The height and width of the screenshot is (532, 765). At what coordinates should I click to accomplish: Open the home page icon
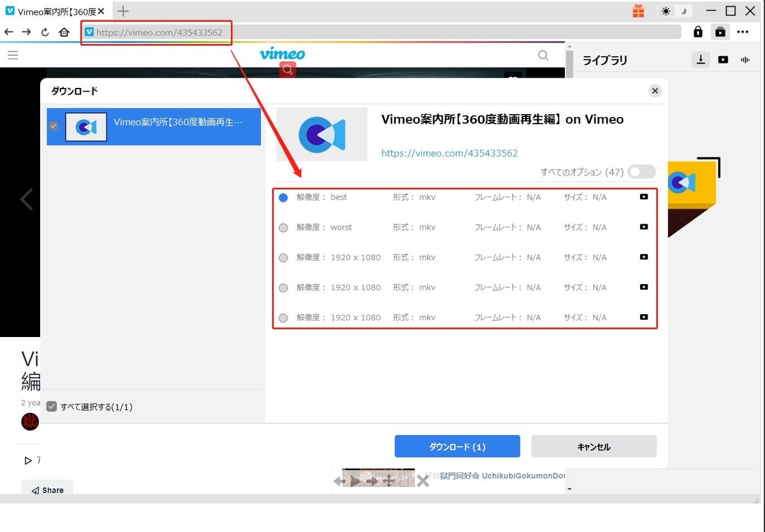pos(64,32)
